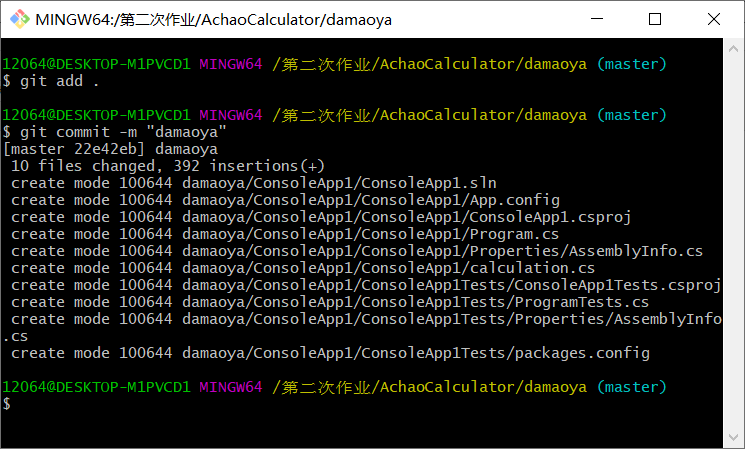Click the first green 12064@DESKTOP-M1PVCD1 prompt text

[x=96, y=64]
